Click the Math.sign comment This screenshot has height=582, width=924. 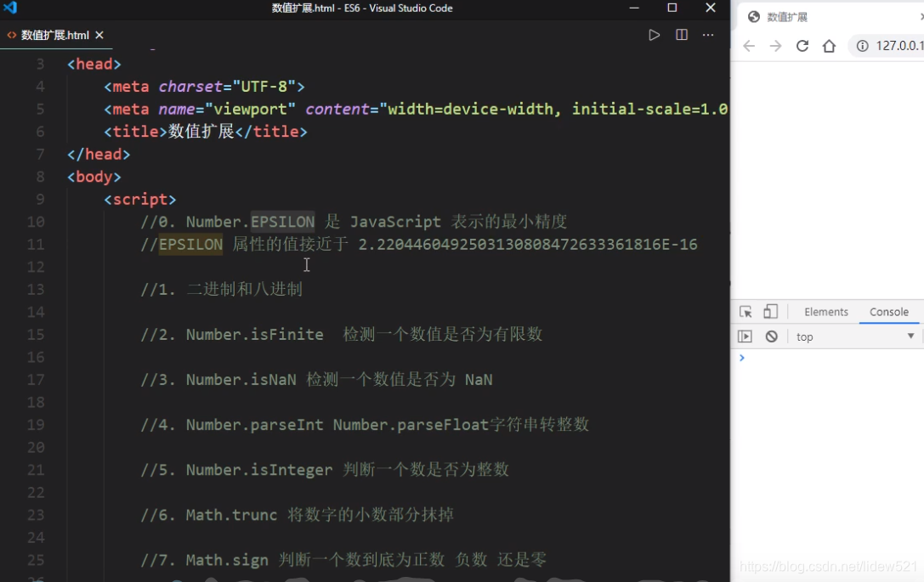pyautogui.click(x=343, y=560)
